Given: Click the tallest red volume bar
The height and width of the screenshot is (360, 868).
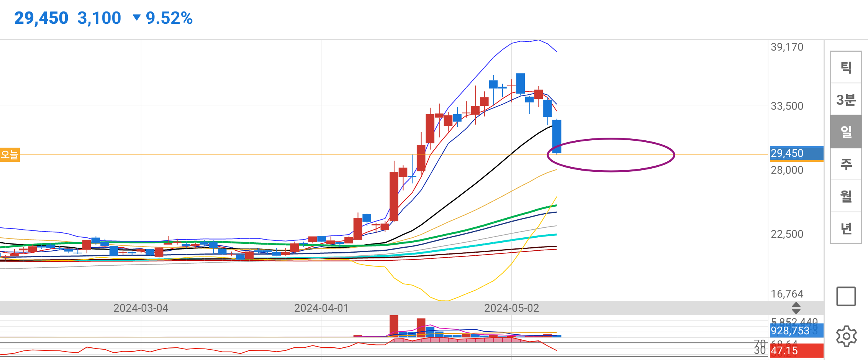Looking at the screenshot, I should click(x=394, y=326).
